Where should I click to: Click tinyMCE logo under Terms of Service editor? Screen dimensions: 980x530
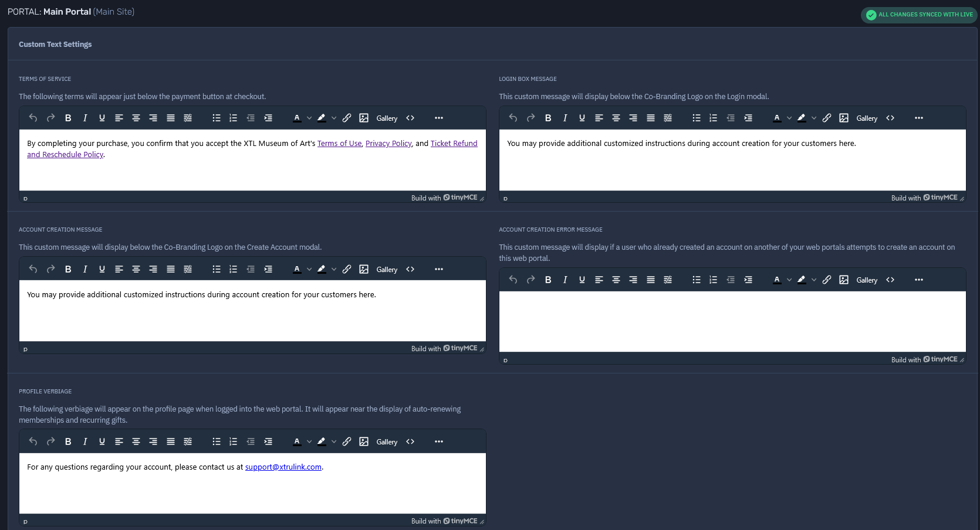click(x=460, y=198)
